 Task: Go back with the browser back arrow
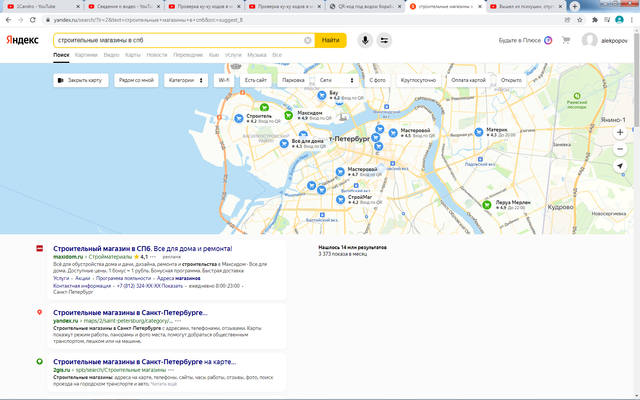(8, 20)
